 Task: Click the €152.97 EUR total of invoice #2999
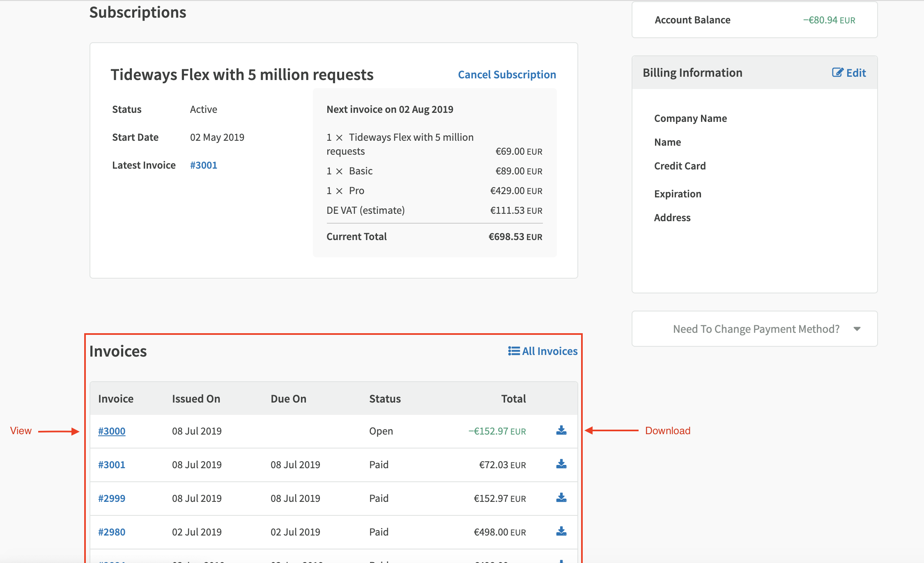(x=500, y=498)
